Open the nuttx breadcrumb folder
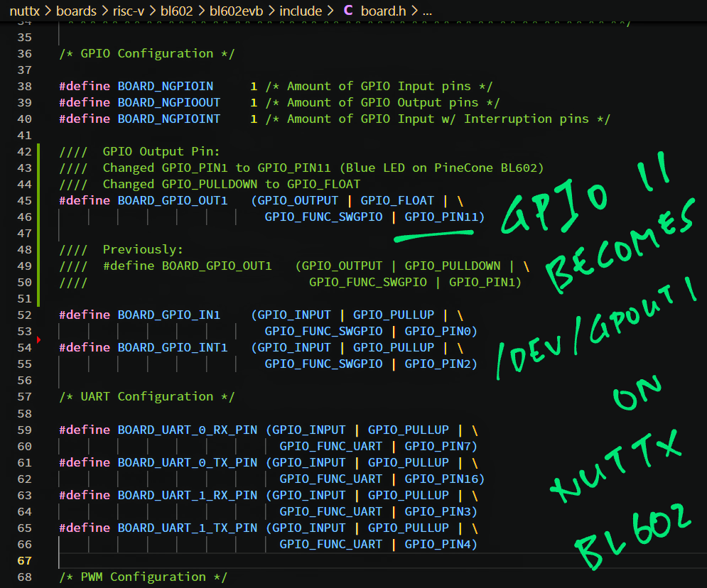Image resolution: width=707 pixels, height=588 pixels. point(25,11)
